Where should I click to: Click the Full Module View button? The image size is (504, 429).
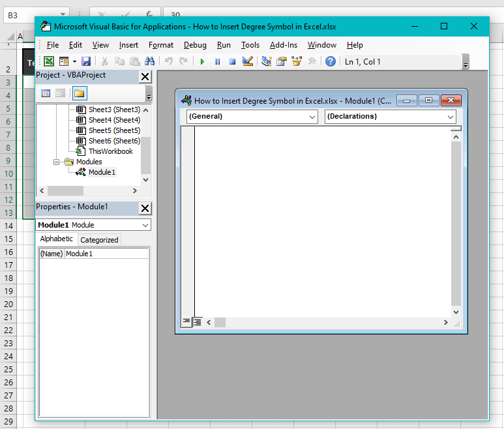198,321
